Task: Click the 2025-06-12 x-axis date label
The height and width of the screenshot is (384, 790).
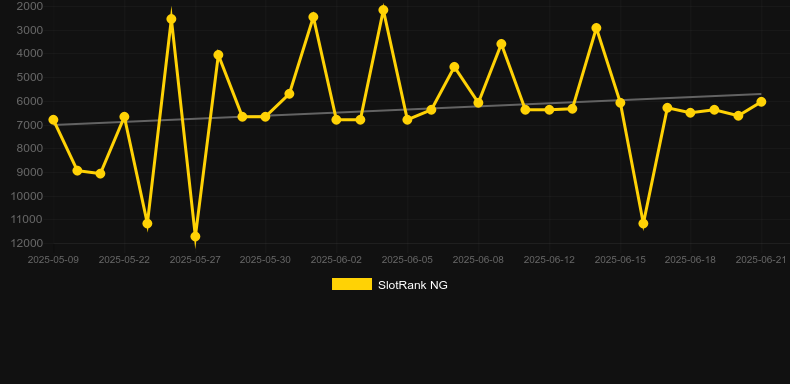Action: (x=549, y=260)
